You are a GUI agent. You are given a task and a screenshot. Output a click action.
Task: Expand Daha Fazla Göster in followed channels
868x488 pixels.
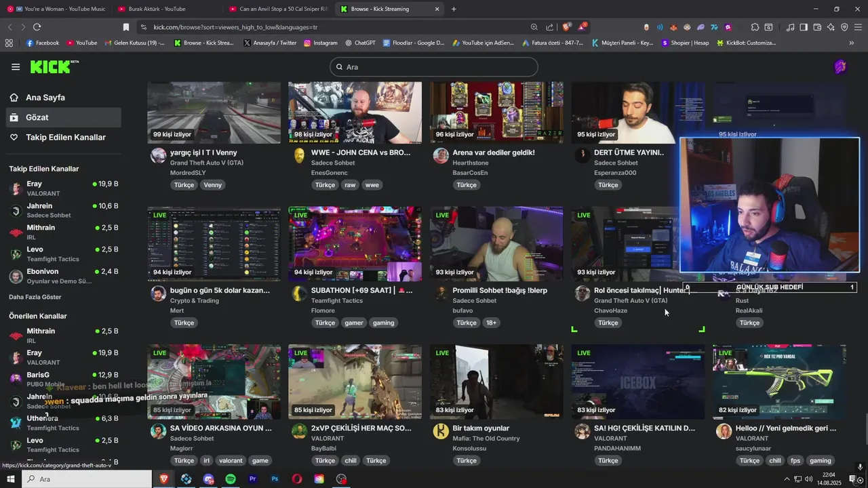[x=35, y=297]
